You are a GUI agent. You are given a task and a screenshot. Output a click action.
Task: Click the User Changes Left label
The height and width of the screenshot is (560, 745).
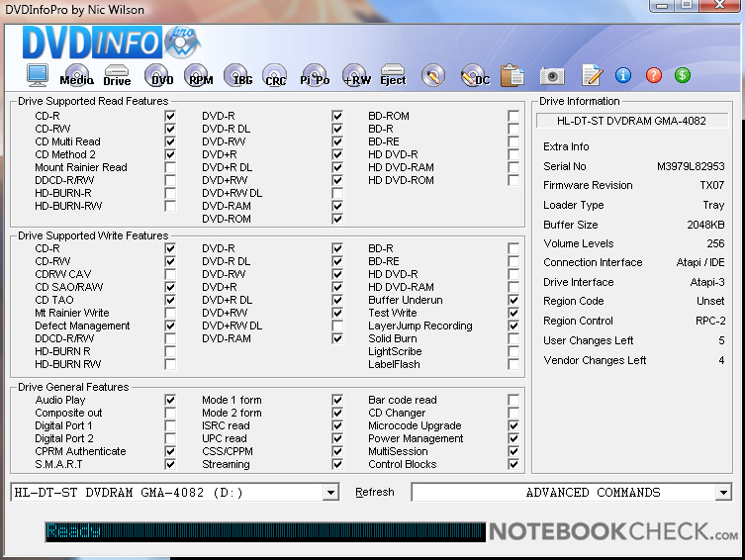[589, 340]
